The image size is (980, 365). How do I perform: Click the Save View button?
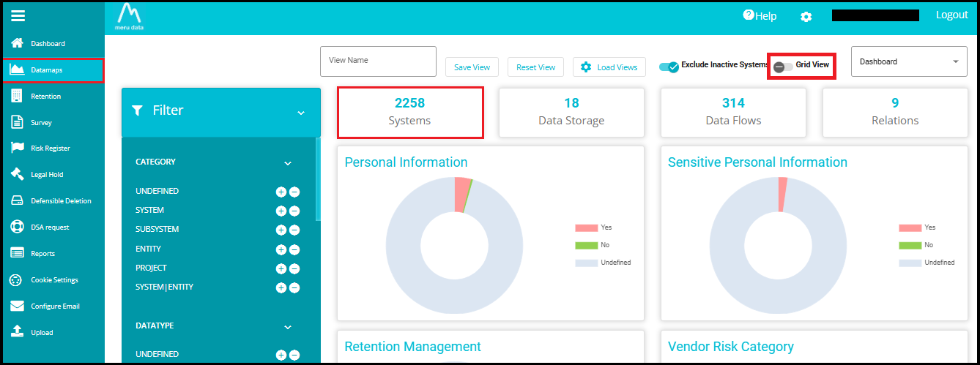[x=472, y=67]
